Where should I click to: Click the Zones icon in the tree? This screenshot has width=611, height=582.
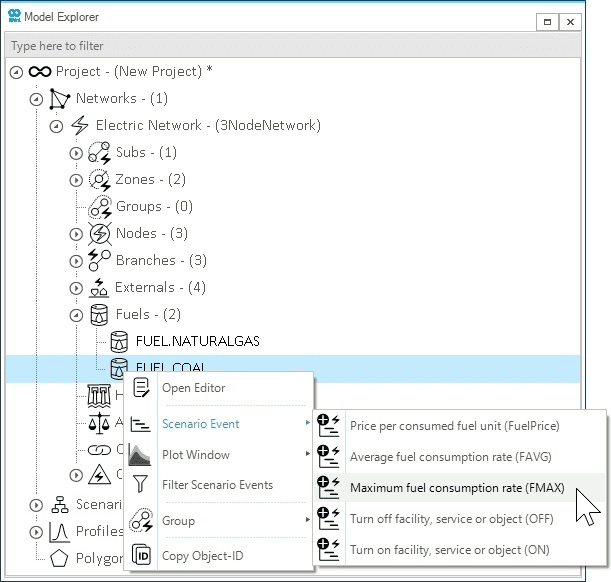100,180
